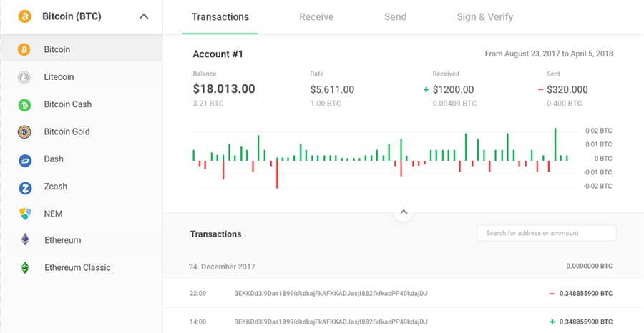Select the Zcash icon
644x333 pixels.
[x=24, y=187]
